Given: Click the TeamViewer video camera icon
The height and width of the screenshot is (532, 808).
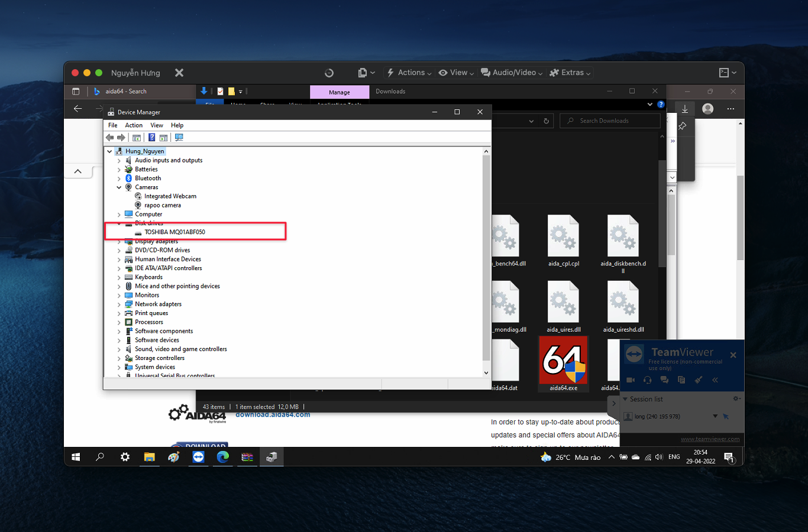Looking at the screenshot, I should click(x=631, y=380).
